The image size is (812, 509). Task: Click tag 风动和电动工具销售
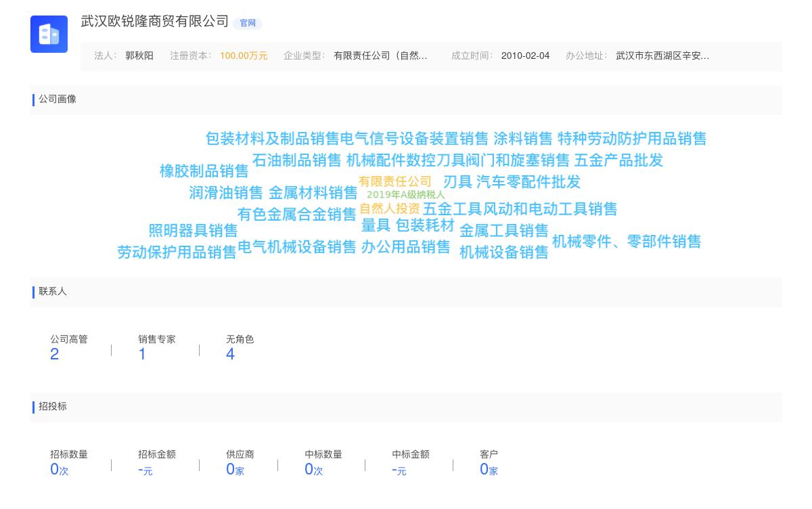click(x=550, y=209)
